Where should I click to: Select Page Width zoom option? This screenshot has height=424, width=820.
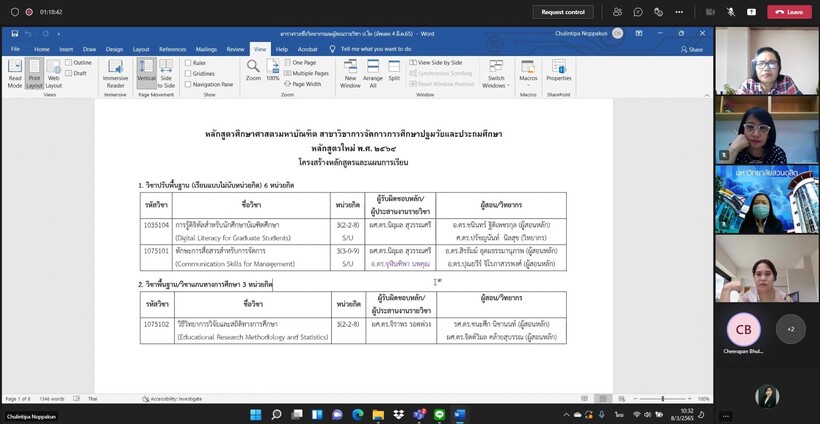point(303,84)
